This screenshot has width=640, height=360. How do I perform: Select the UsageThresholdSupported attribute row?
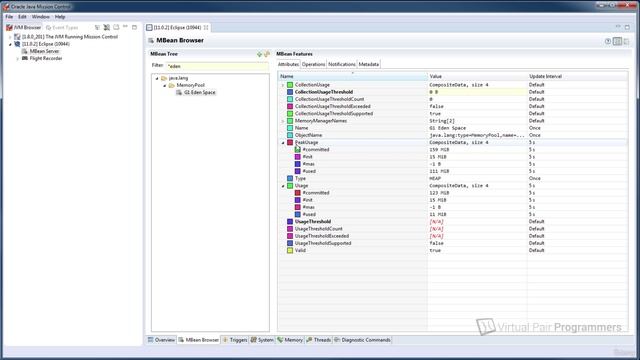click(x=453, y=243)
